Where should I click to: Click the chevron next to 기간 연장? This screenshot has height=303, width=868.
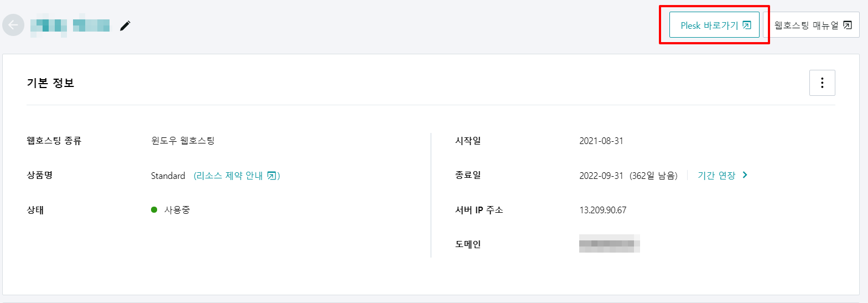point(745,175)
